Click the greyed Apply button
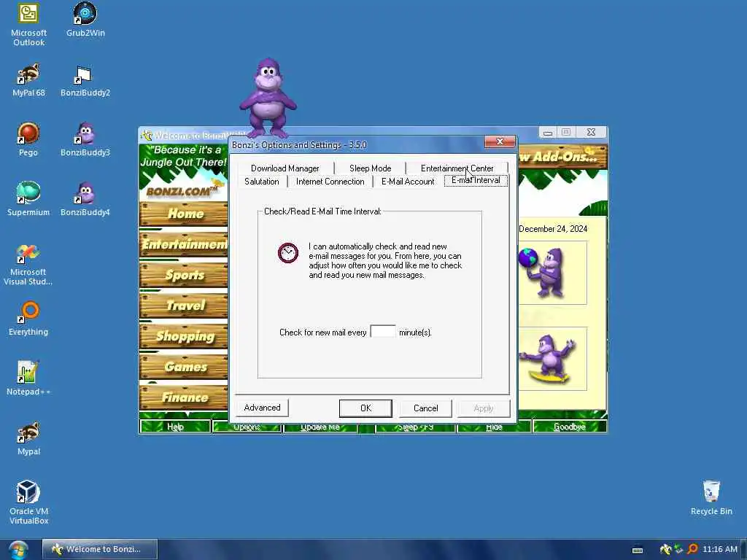Image resolution: width=747 pixels, height=560 pixels. (484, 408)
